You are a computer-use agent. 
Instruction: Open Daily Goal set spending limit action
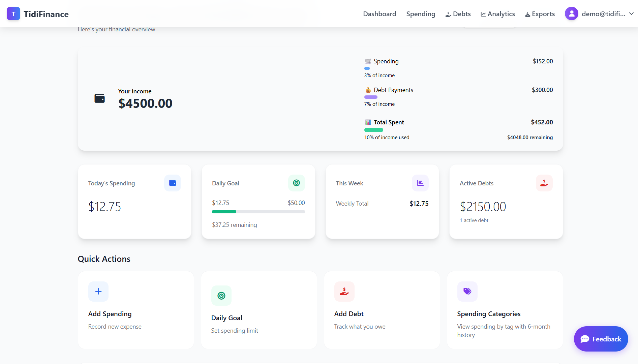pyautogui.click(x=259, y=310)
